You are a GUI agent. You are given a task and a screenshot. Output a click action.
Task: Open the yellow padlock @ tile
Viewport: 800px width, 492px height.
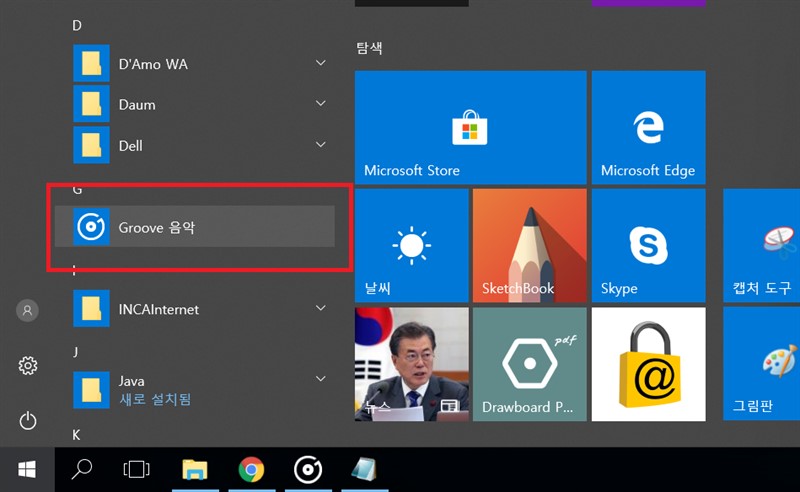(x=648, y=364)
